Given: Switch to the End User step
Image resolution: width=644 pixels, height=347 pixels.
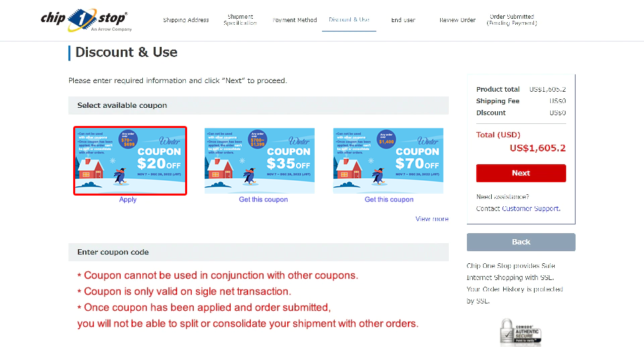Looking at the screenshot, I should point(403,20).
